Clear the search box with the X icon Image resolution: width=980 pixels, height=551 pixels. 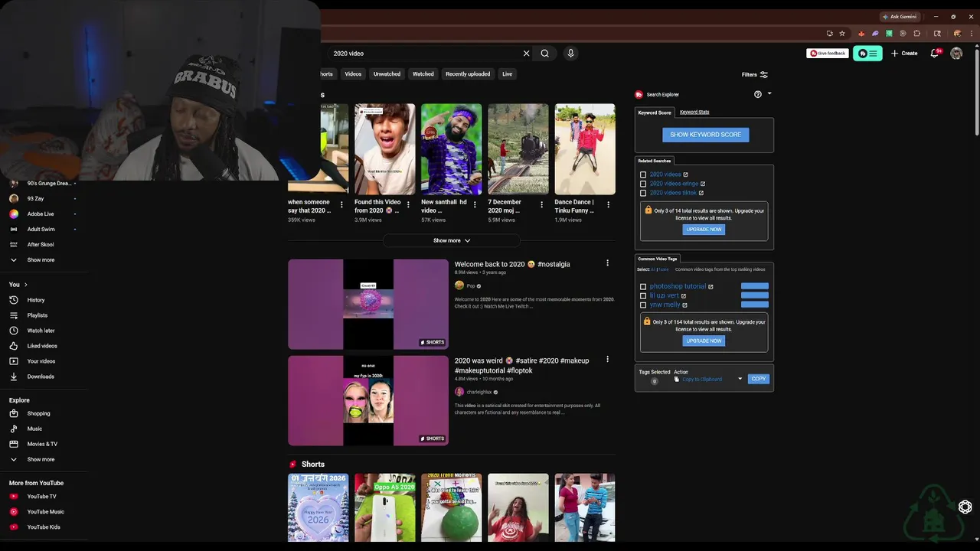click(x=526, y=54)
